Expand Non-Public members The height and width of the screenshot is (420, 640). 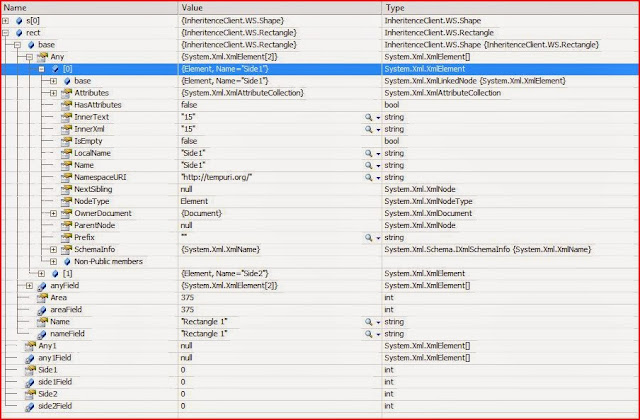pyautogui.click(x=53, y=262)
